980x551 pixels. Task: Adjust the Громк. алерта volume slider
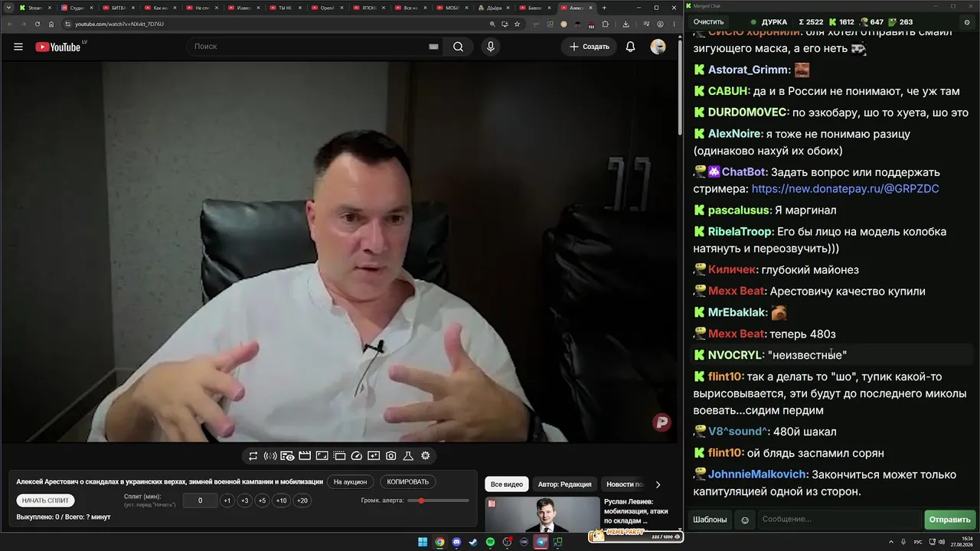[438, 500]
